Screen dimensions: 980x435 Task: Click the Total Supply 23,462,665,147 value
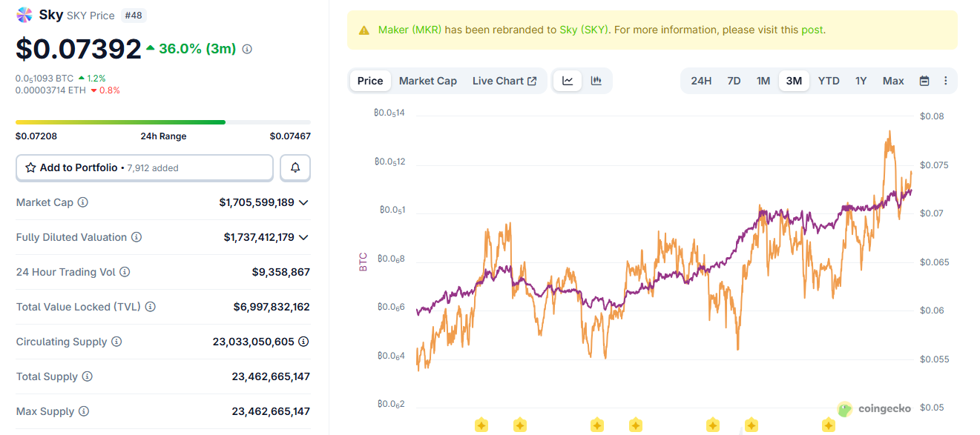pyautogui.click(x=271, y=376)
